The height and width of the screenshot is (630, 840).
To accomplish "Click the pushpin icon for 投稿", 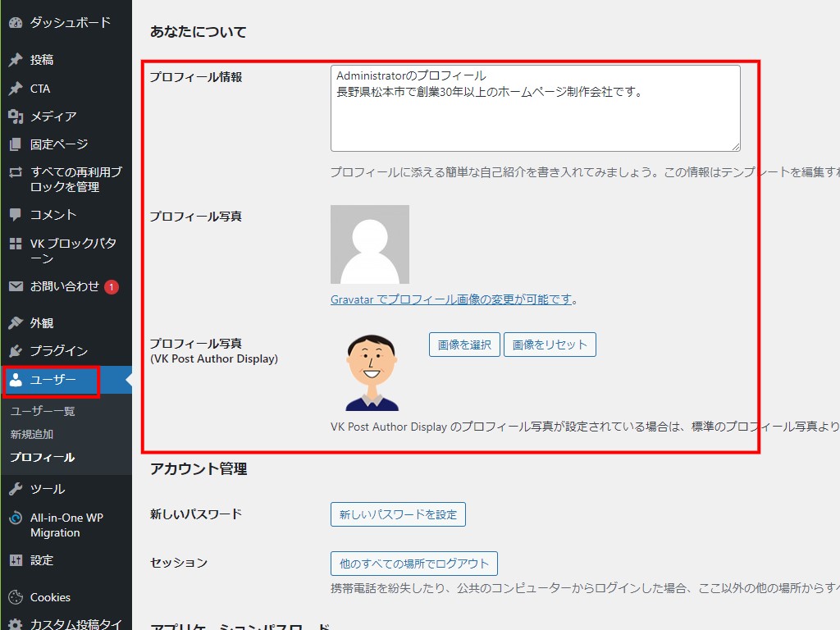I will (16, 60).
